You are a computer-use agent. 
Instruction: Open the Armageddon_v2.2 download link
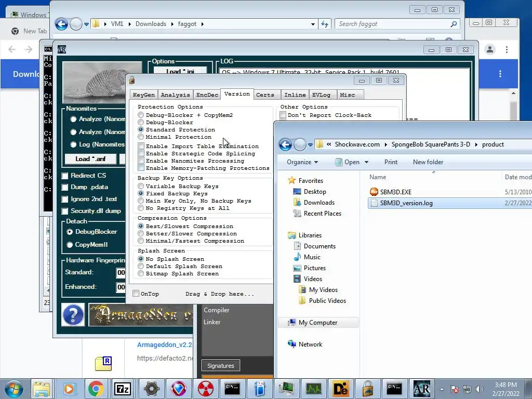(165, 345)
